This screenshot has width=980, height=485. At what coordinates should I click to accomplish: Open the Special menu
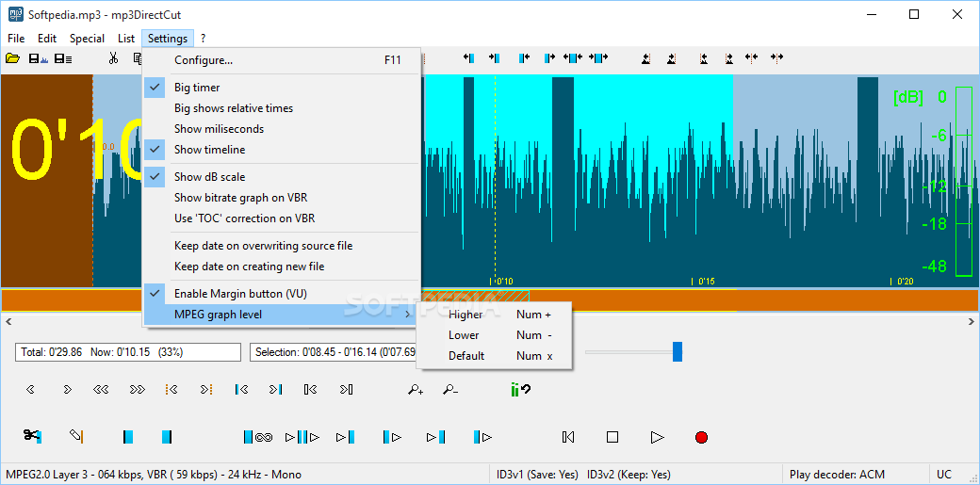[x=87, y=38]
